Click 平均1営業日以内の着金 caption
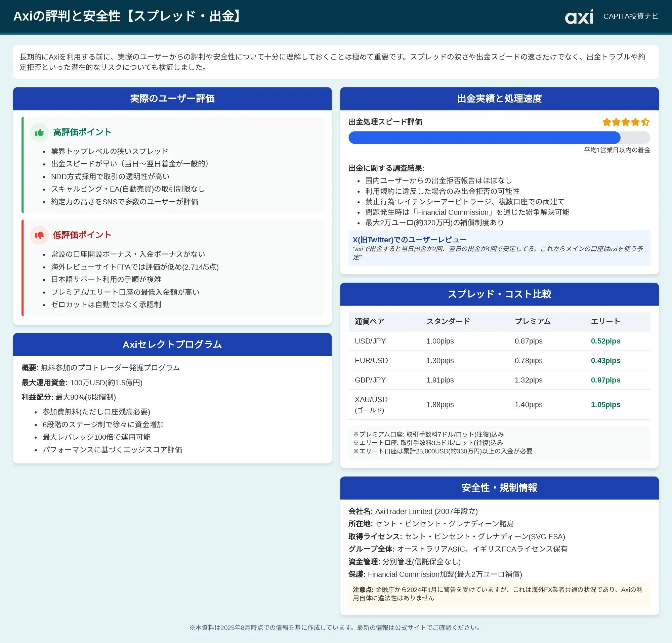Screen dimensions: 672x643 tap(617, 150)
